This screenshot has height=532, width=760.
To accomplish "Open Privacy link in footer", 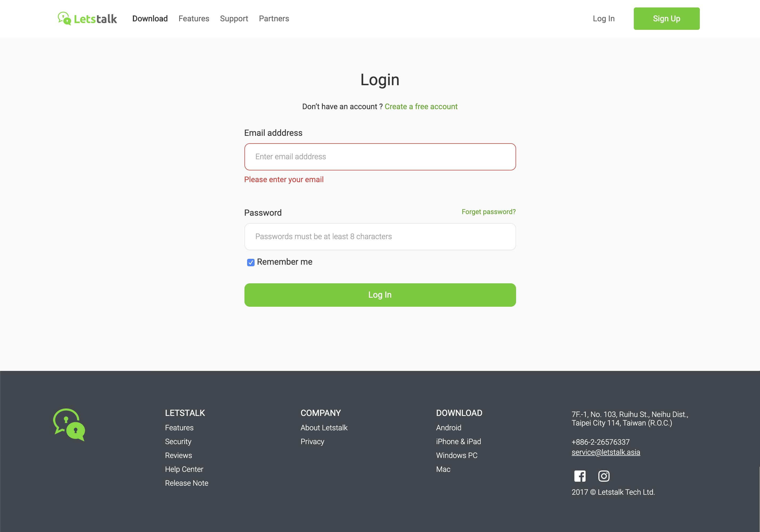I will (x=312, y=442).
